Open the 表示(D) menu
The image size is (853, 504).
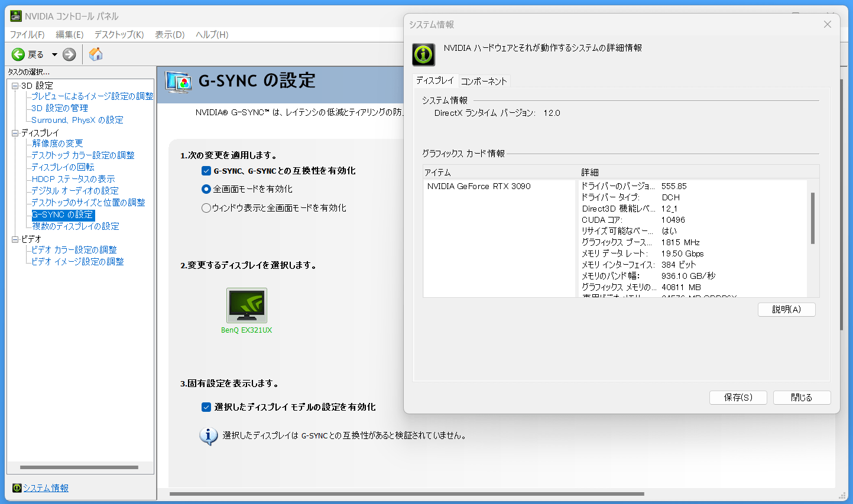tap(170, 34)
